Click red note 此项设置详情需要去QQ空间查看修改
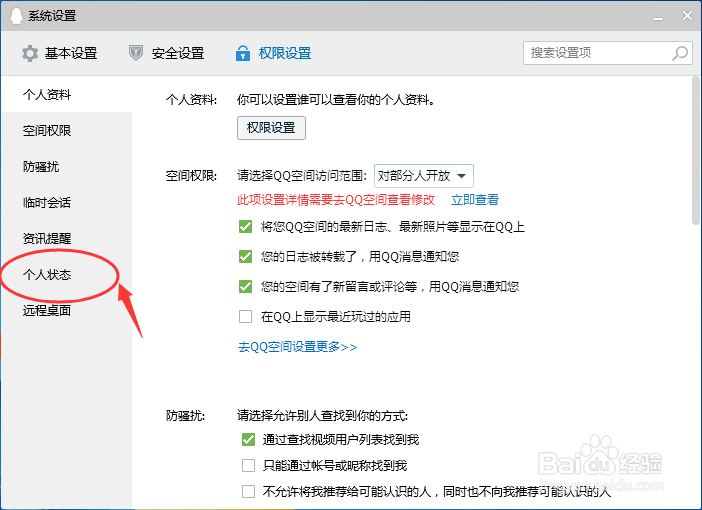The width and height of the screenshot is (702, 510). [x=336, y=200]
